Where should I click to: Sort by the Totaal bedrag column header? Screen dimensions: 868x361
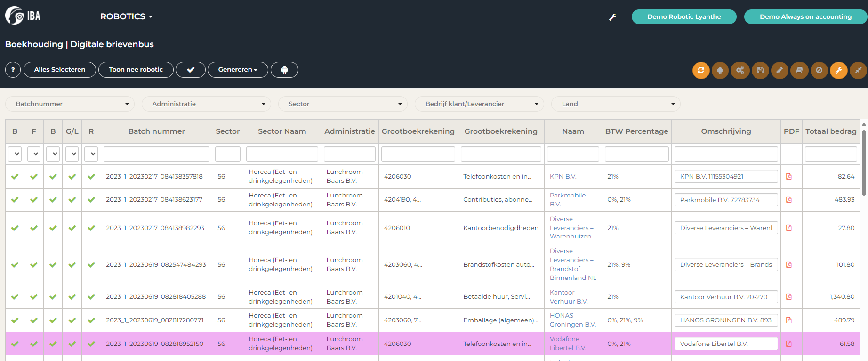pos(831,131)
